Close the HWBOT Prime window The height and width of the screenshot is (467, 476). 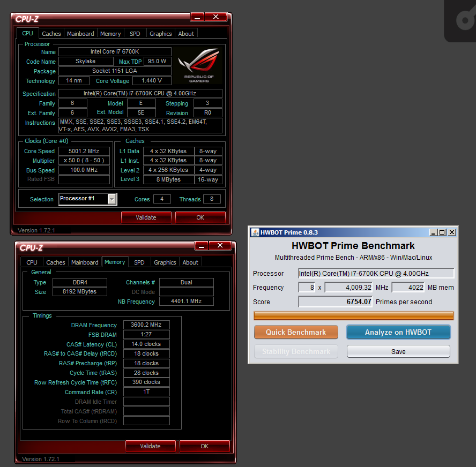point(452,232)
